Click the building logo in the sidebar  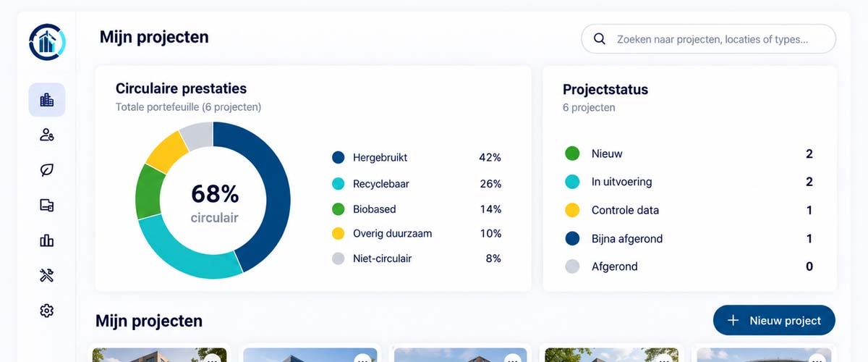point(47,42)
